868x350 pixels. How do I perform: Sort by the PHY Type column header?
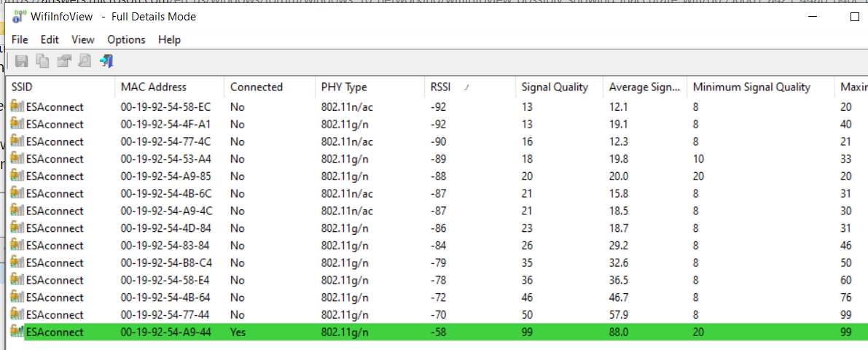(x=370, y=87)
